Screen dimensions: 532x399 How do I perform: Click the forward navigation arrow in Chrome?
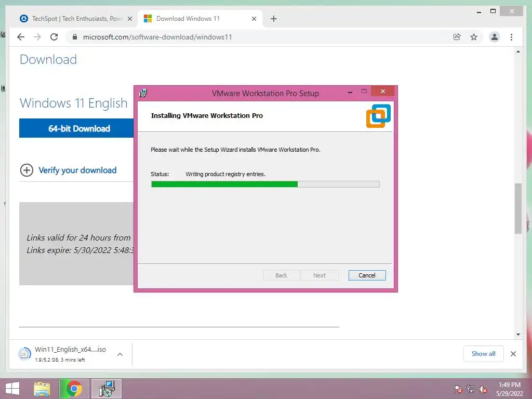(x=37, y=37)
